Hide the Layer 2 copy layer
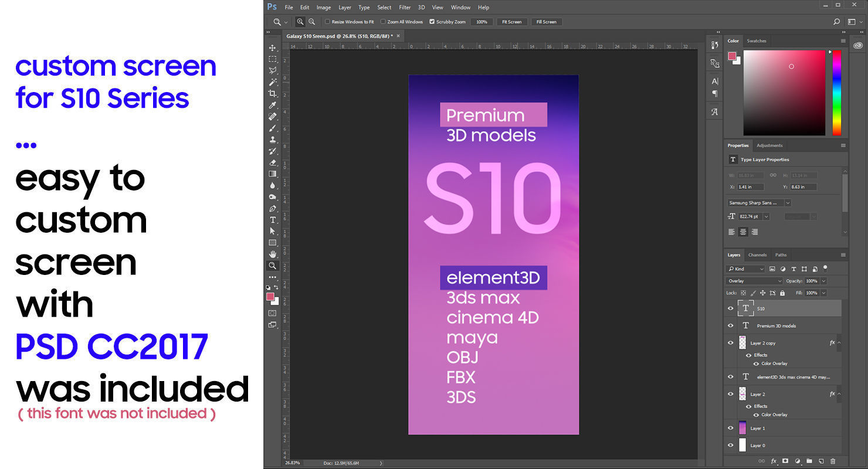 click(x=731, y=343)
